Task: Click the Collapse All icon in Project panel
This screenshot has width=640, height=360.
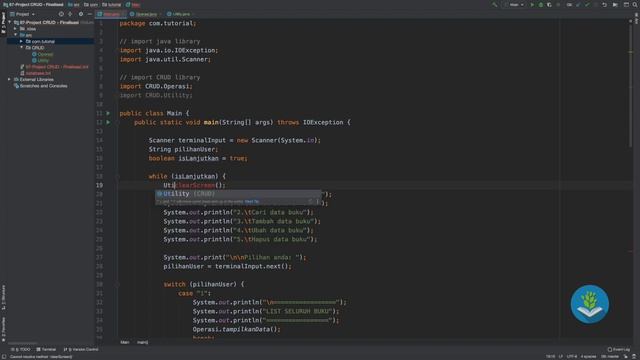Action: (70, 14)
